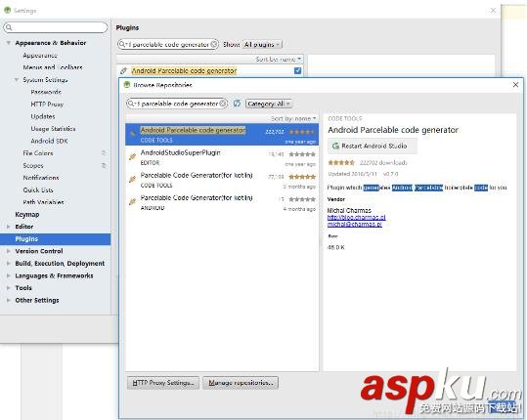Open the Show All plugins dropdown

point(262,44)
